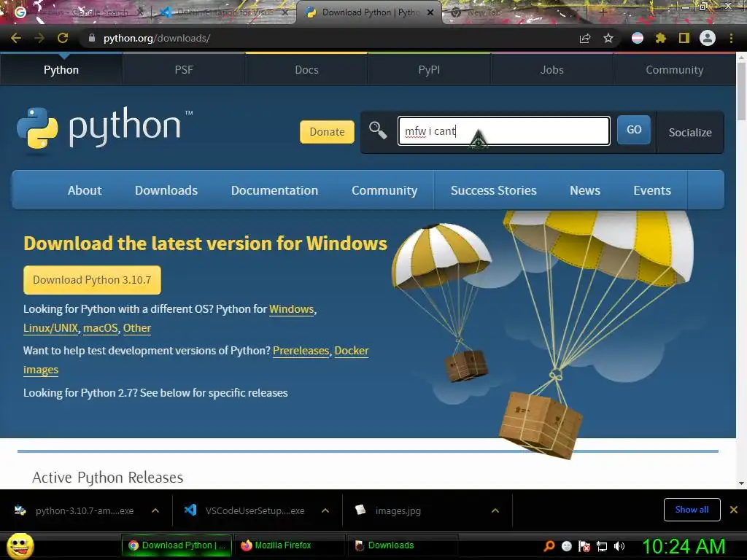Screen dimensions: 747x560
Task: Click Show all downloads button
Action: tap(692, 510)
